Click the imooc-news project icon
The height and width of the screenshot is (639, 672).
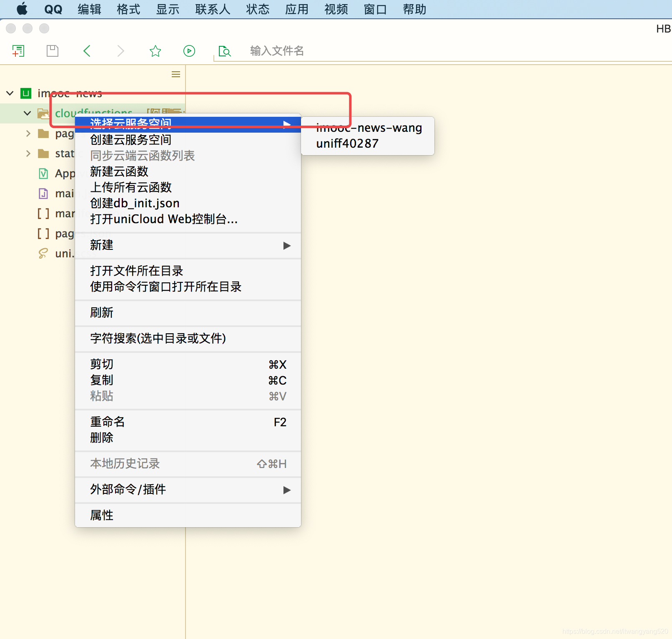(x=26, y=93)
